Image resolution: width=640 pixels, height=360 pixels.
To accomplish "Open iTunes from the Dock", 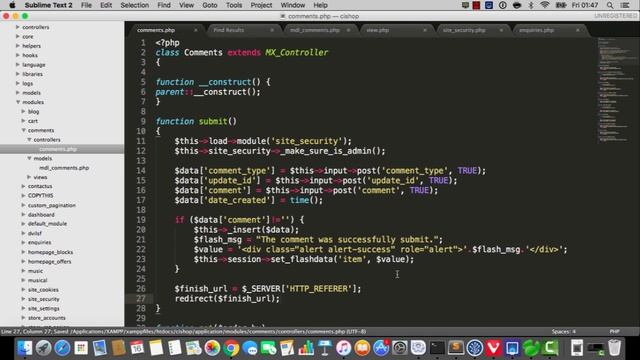I will point(344,348).
